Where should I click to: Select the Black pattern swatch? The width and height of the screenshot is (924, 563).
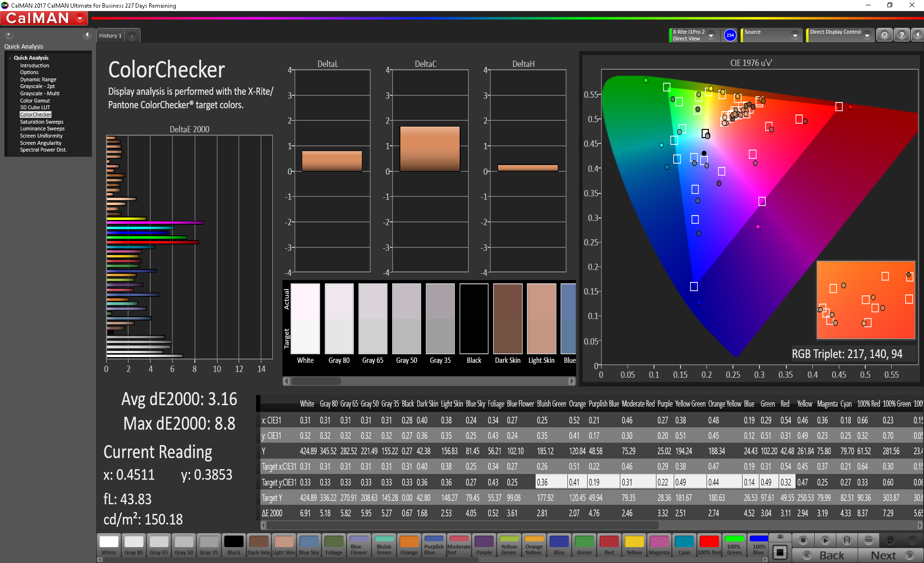[x=234, y=545]
